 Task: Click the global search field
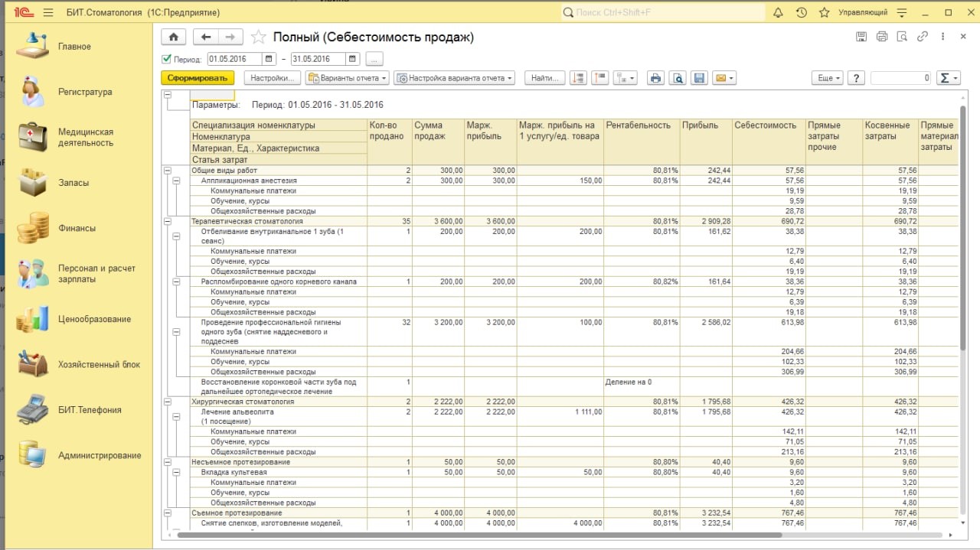pos(662,13)
